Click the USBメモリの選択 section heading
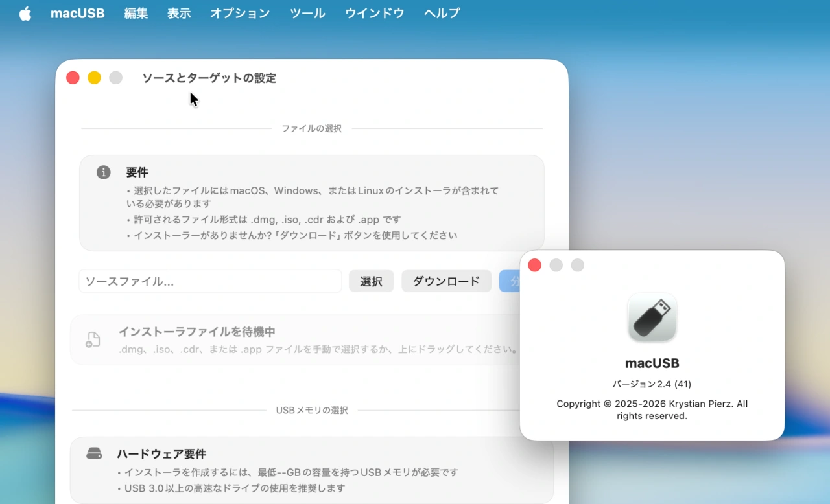This screenshot has width=830, height=504. click(312, 410)
